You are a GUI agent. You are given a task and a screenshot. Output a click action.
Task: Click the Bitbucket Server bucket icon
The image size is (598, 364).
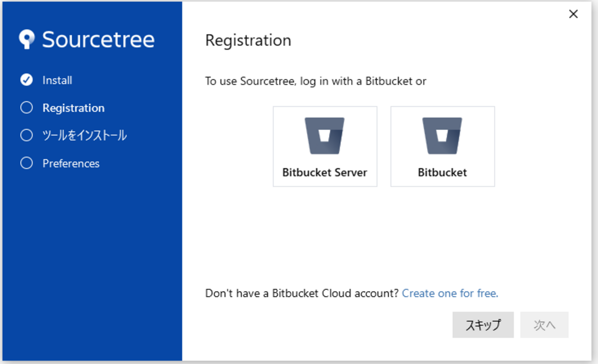[x=325, y=136]
